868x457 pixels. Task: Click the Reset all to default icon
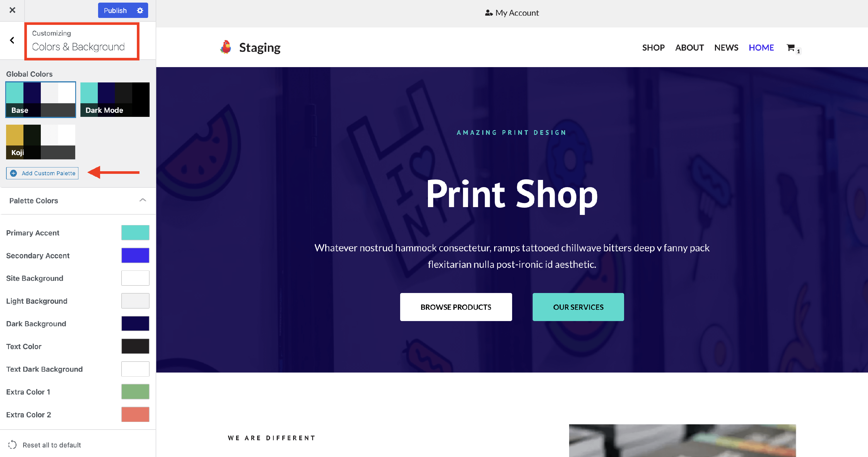(x=12, y=445)
